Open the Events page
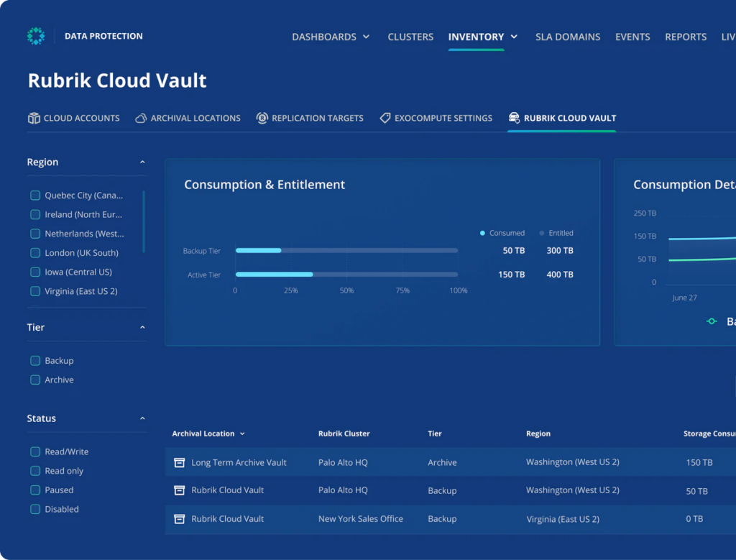Screen dimensions: 736x560 632,37
